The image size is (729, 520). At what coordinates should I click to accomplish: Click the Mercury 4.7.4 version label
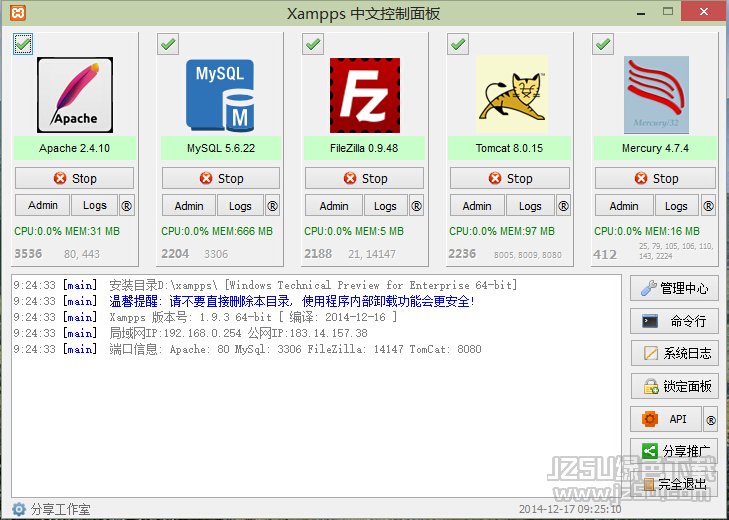point(655,148)
